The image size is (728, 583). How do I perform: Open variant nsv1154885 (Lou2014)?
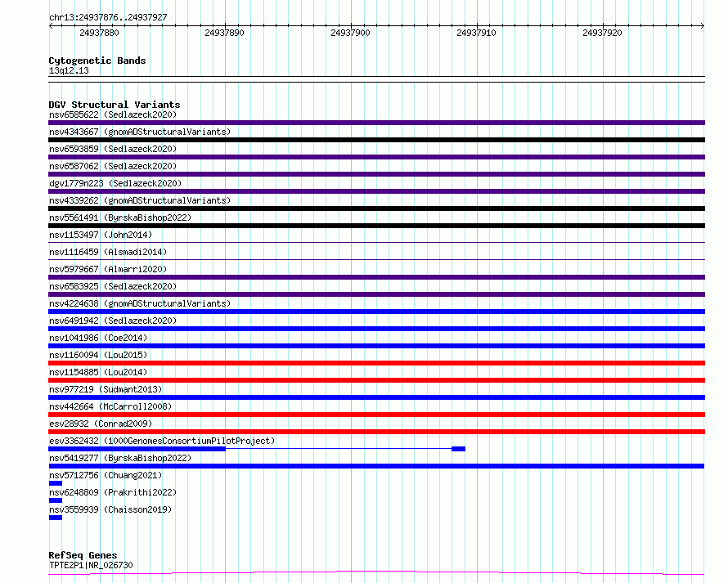click(x=98, y=372)
